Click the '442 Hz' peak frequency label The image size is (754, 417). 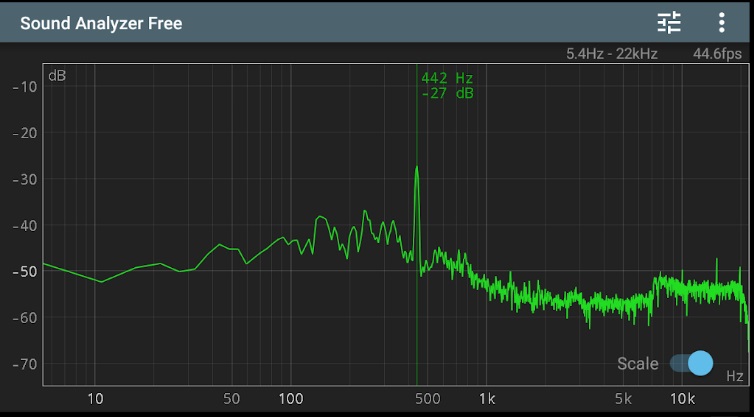pos(447,78)
